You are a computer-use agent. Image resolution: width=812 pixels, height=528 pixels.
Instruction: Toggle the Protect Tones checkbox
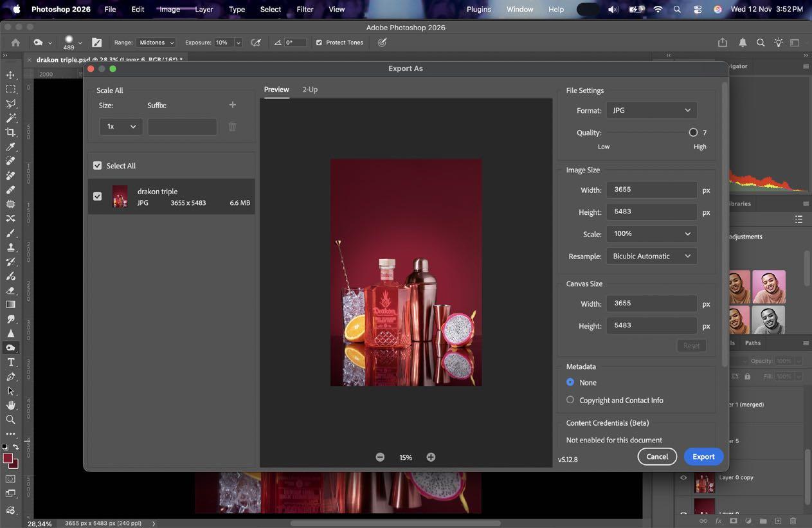coord(319,42)
